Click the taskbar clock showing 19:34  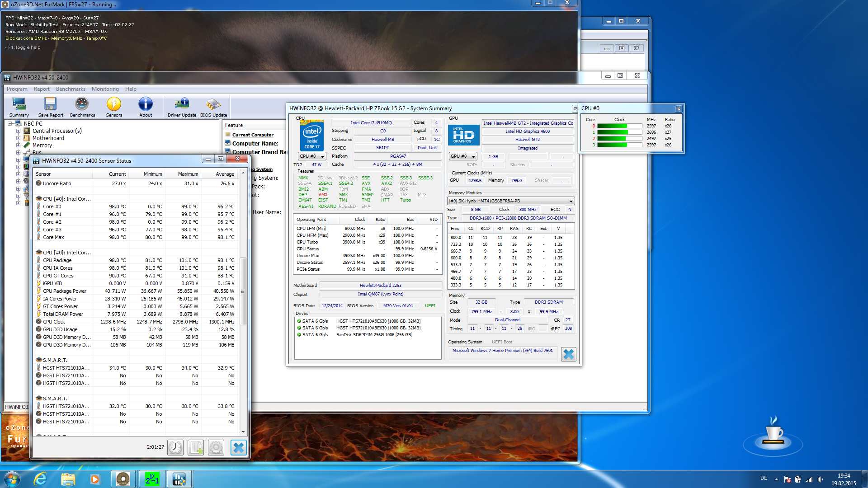click(844, 479)
